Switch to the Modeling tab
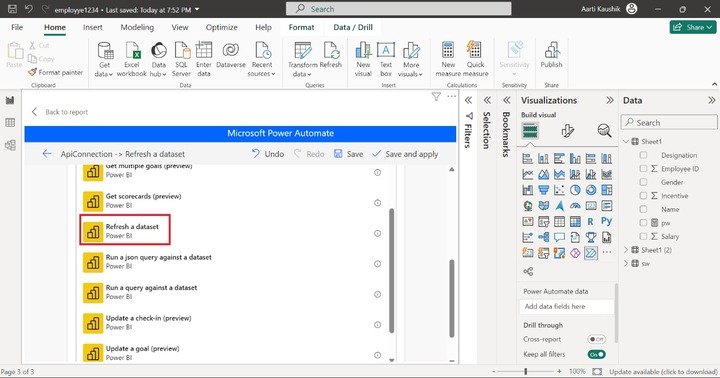The image size is (720, 378). [x=137, y=27]
